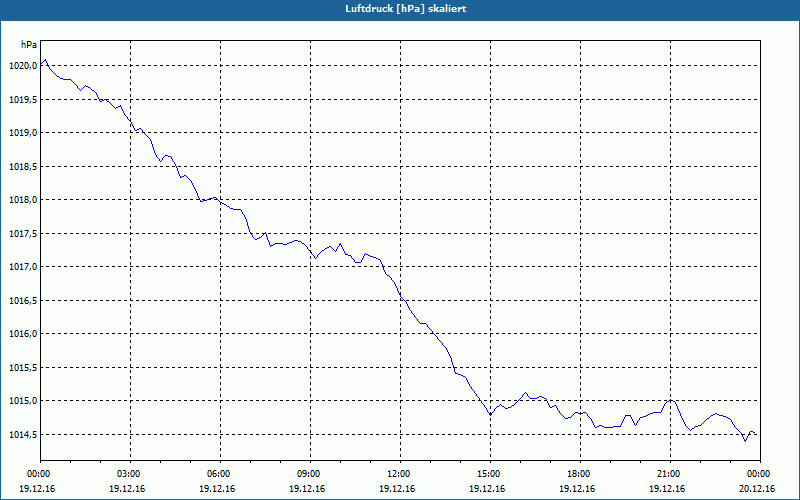Select the 1020,0 y-axis label

coord(23,65)
